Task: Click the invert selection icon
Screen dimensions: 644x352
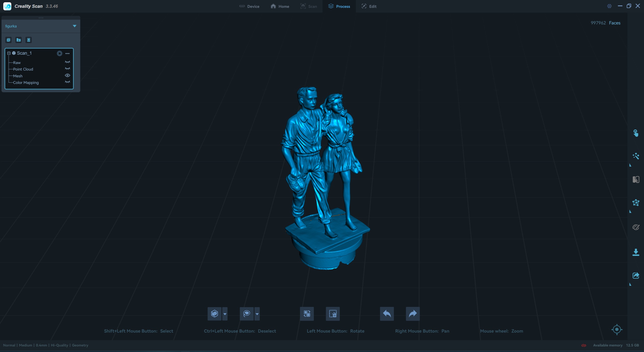Action: [x=307, y=314]
